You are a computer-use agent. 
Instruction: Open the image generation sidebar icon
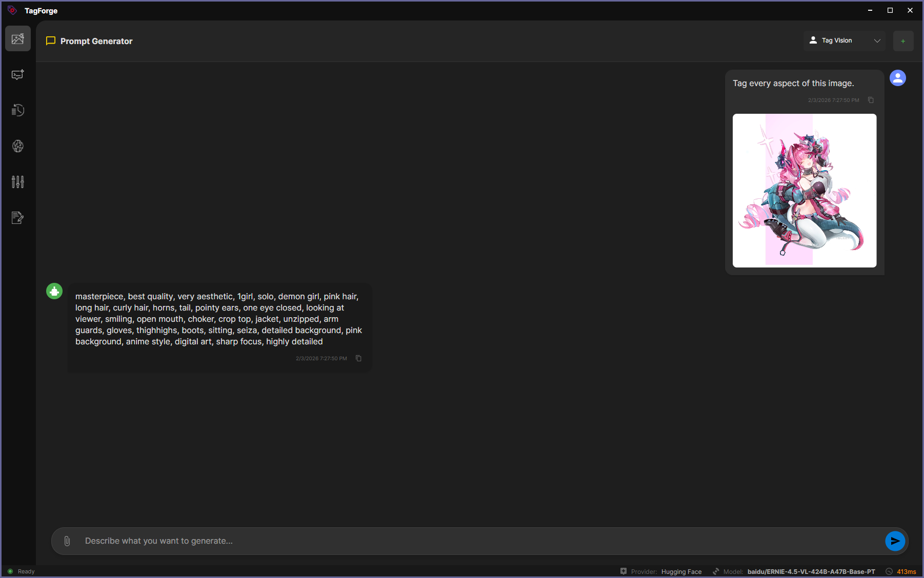pos(18,39)
